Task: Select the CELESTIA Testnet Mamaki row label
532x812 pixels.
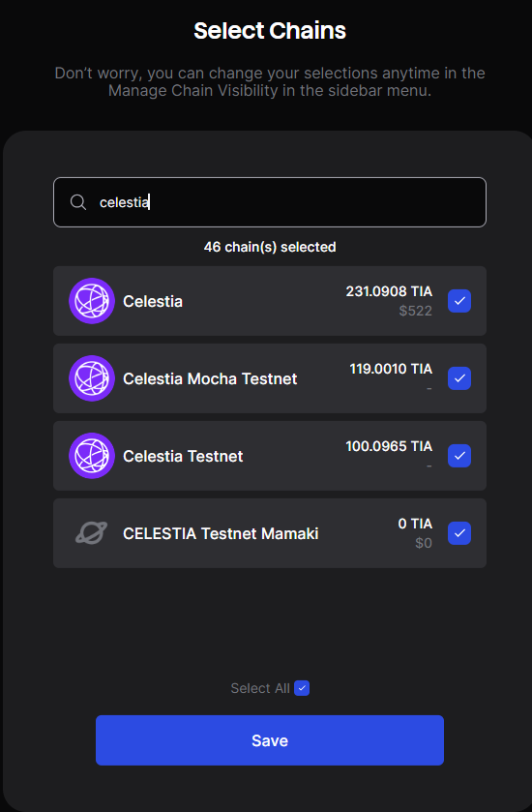Action: 221,533
